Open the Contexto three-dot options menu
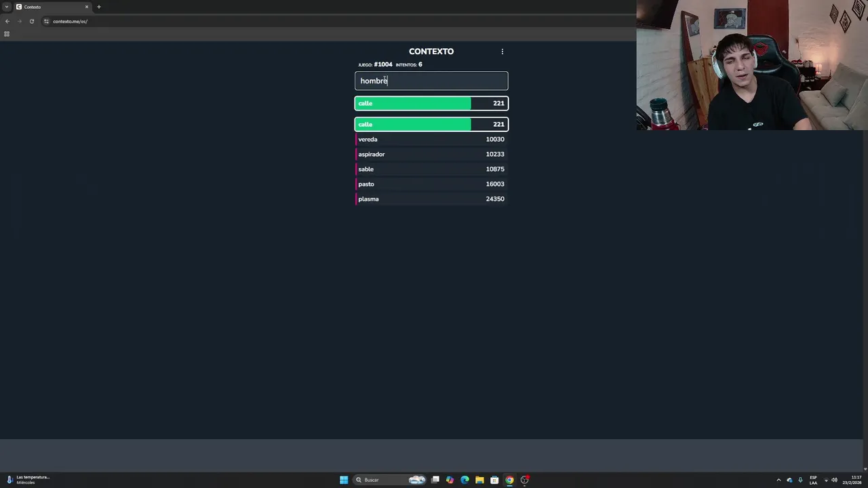868x488 pixels. (x=502, y=52)
